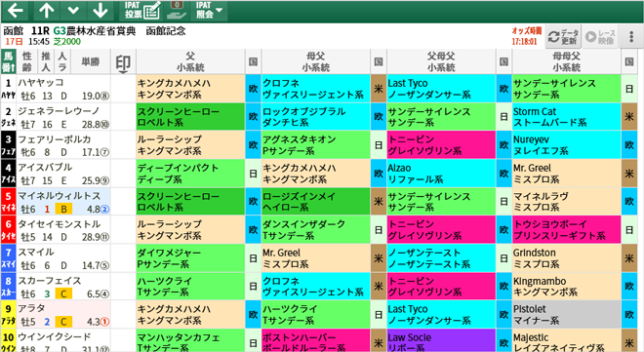Refresh data with データ更新 button

click(564, 37)
